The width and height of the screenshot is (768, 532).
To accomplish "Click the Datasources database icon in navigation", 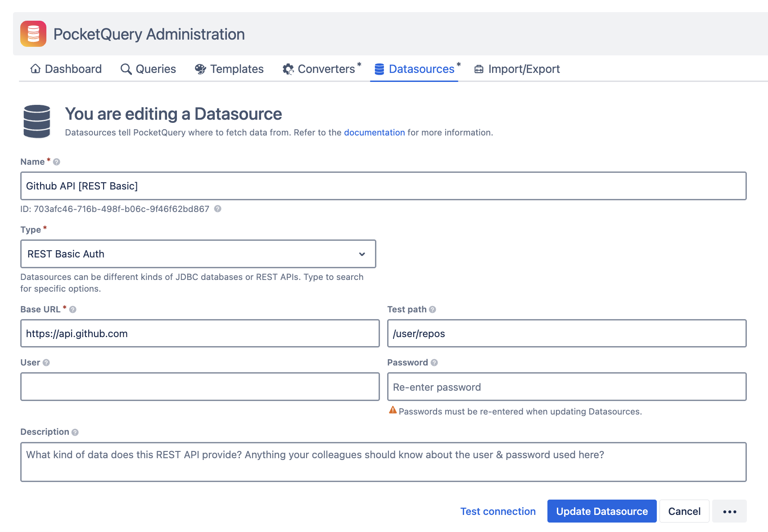I will coord(379,69).
